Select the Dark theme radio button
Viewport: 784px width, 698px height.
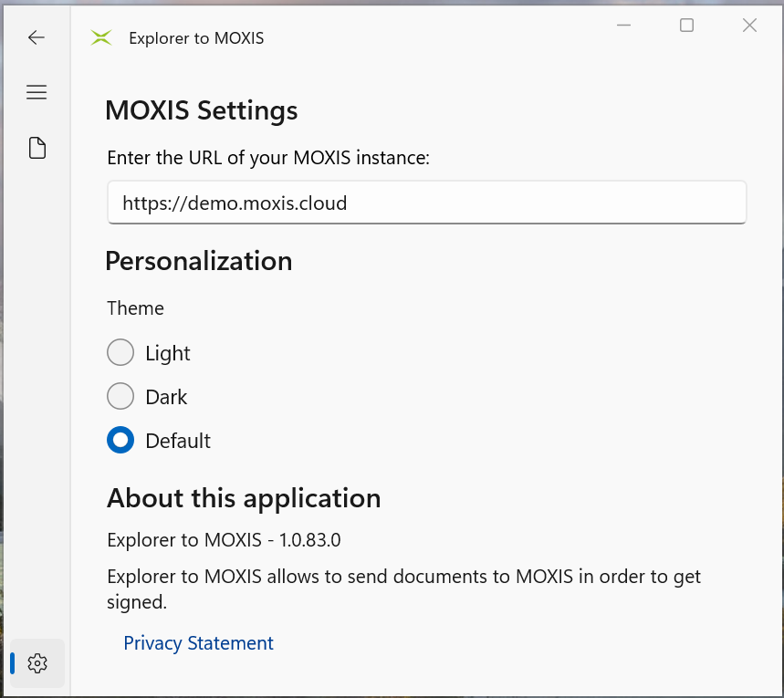pos(120,397)
